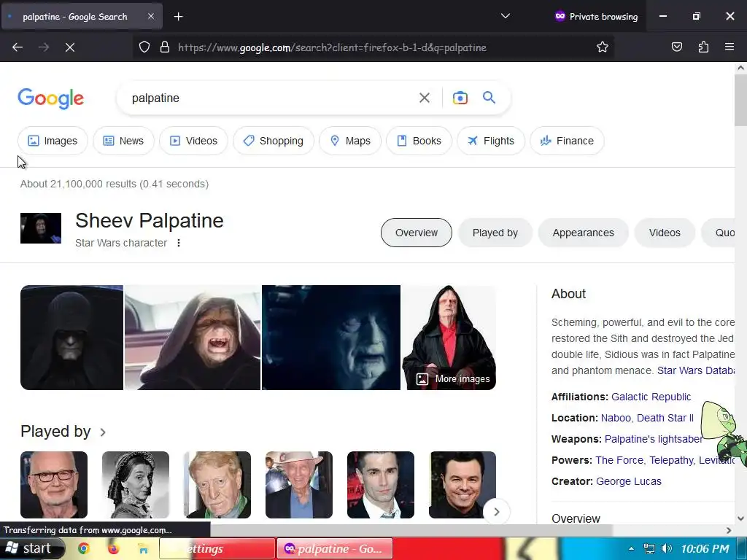The image size is (747, 560).
Task: Open the actor photo with hat
Action: coord(298,485)
